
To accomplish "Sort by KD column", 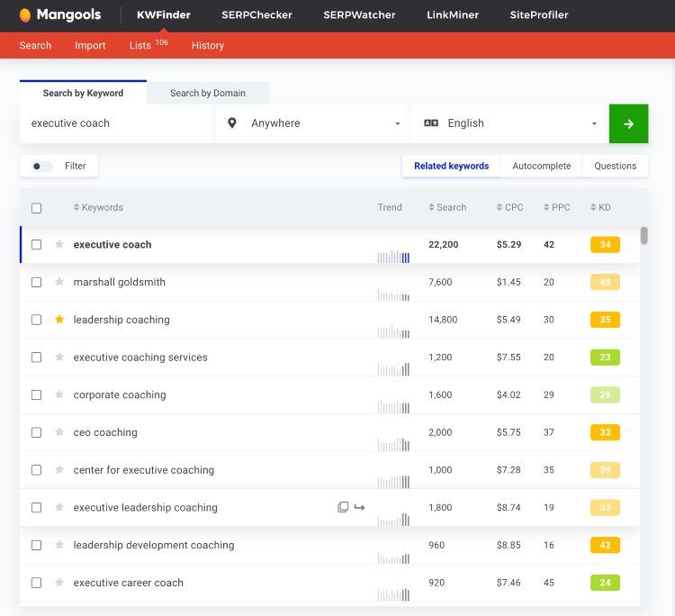I will [600, 207].
